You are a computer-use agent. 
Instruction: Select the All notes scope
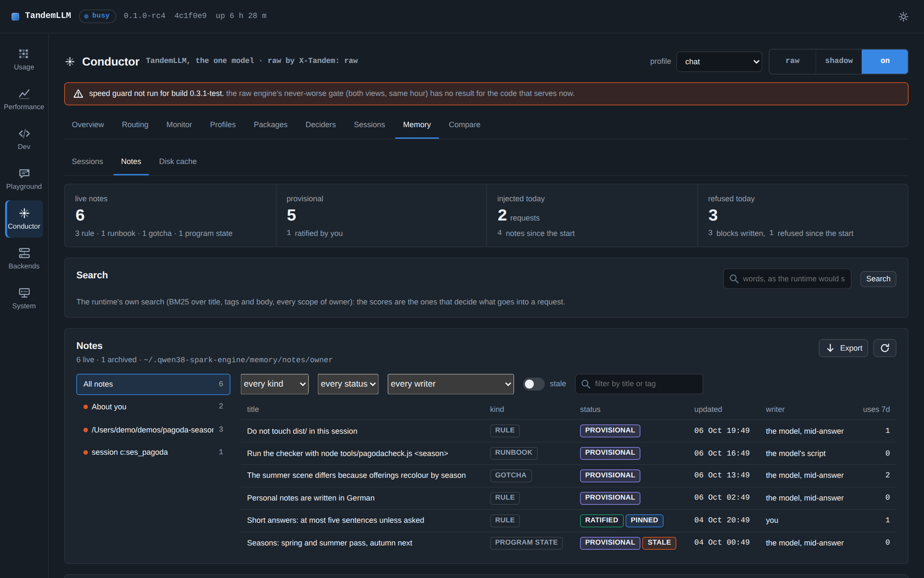click(x=153, y=384)
